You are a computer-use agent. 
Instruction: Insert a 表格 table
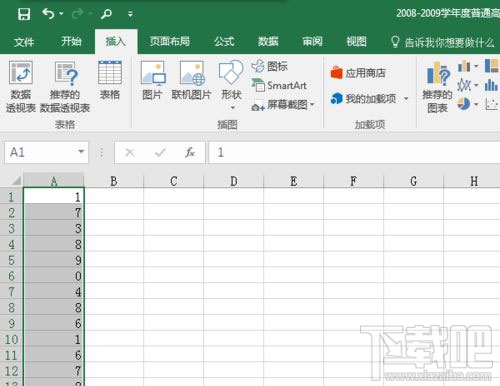tap(110, 80)
